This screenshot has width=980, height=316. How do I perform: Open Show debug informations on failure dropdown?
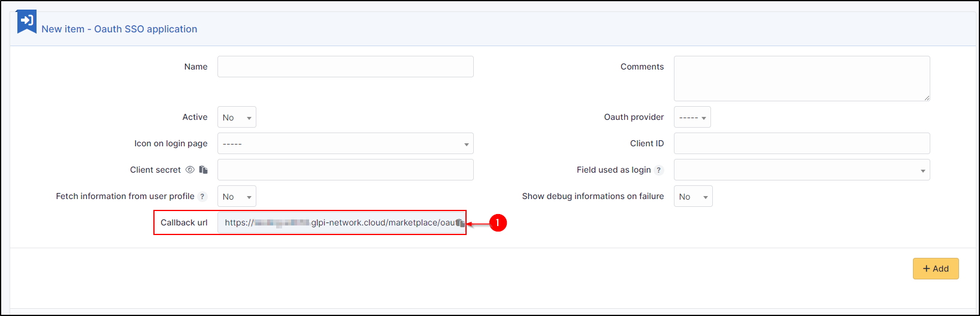(x=693, y=197)
